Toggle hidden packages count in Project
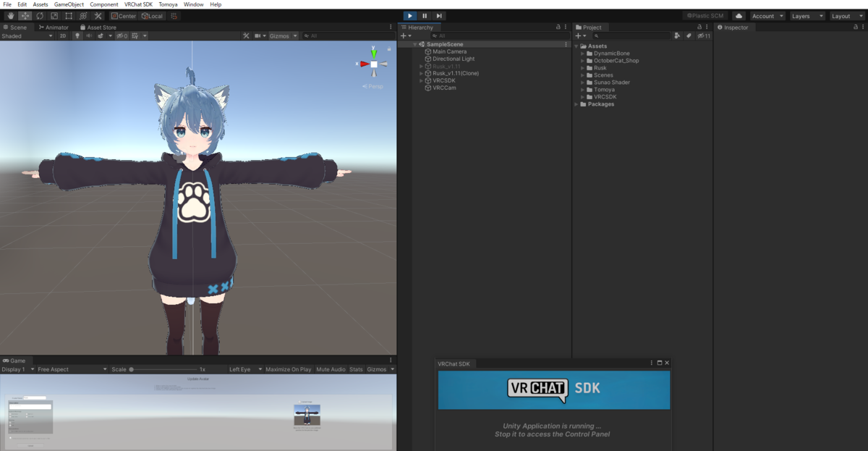The width and height of the screenshot is (868, 451). 704,35
